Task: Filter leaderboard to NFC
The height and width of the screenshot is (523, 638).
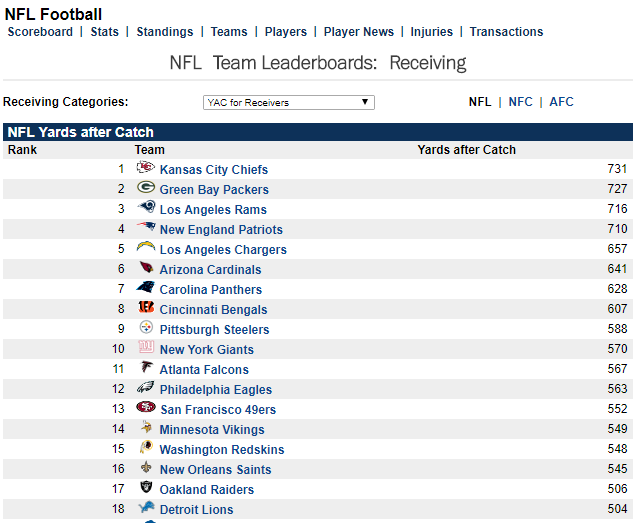Action: (x=520, y=102)
